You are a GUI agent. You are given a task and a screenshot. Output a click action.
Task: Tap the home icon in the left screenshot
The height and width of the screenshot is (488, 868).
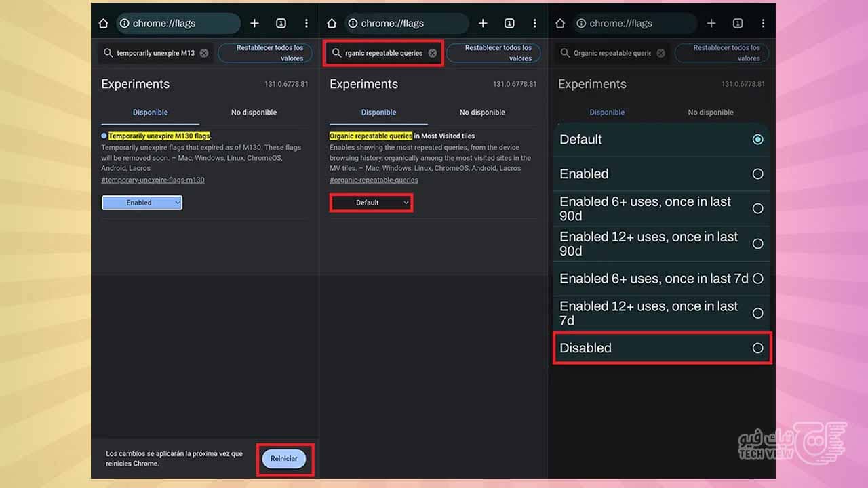[103, 23]
